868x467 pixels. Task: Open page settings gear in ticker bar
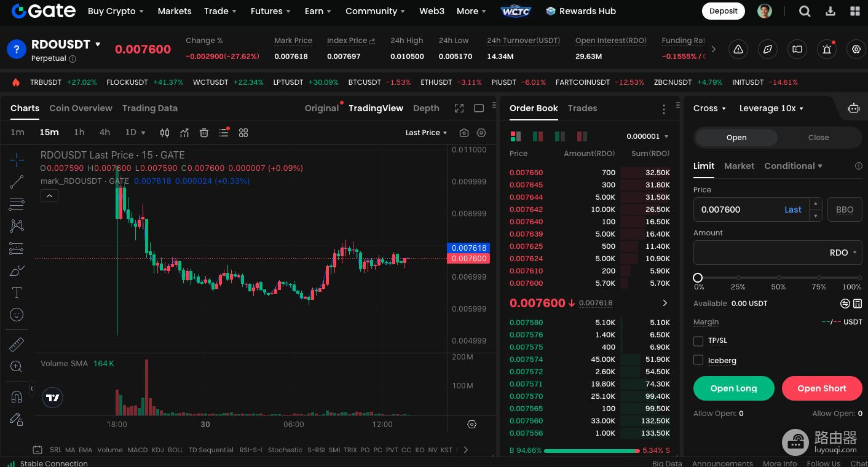tap(856, 49)
